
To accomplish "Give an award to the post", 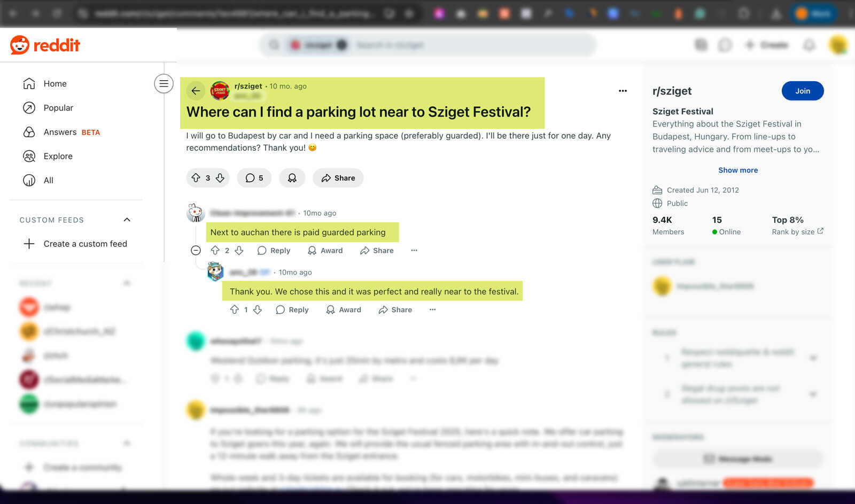I will click(292, 178).
